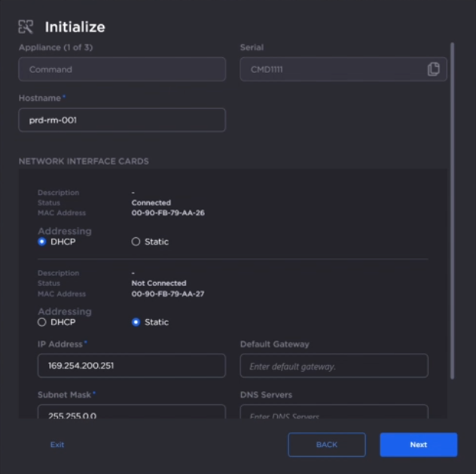
Task: Click the IP Address input field
Action: 131,366
